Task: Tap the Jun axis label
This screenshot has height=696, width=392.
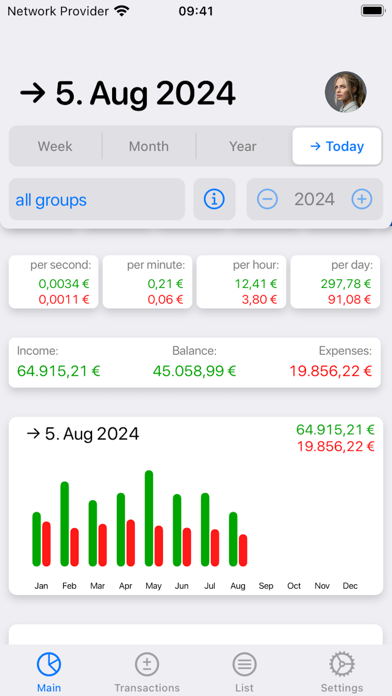Action: pos(182,586)
